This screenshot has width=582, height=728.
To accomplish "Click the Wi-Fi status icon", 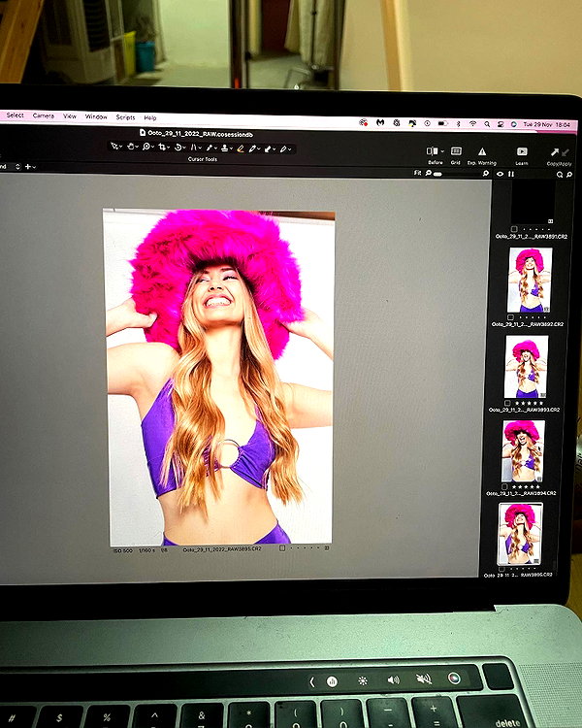I will click(x=472, y=124).
